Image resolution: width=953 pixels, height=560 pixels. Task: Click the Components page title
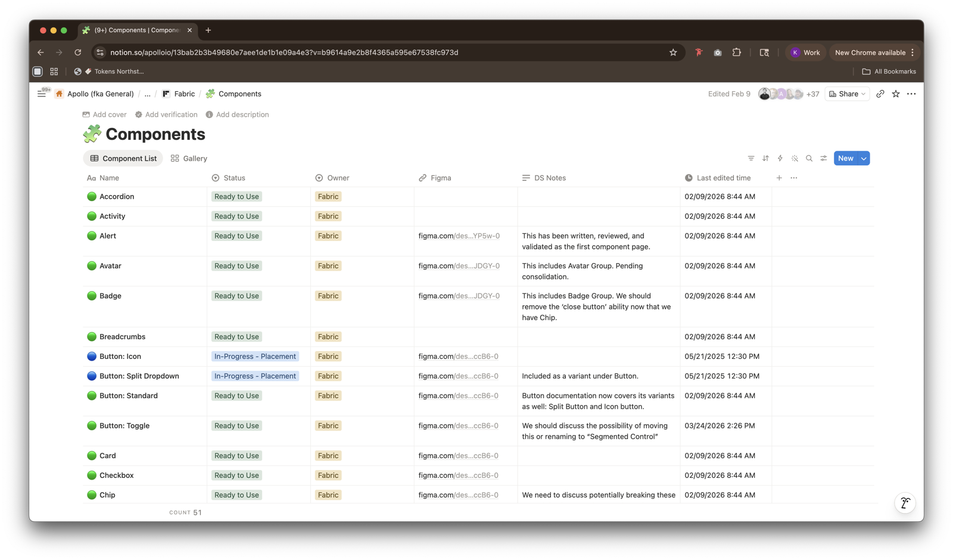[155, 134]
